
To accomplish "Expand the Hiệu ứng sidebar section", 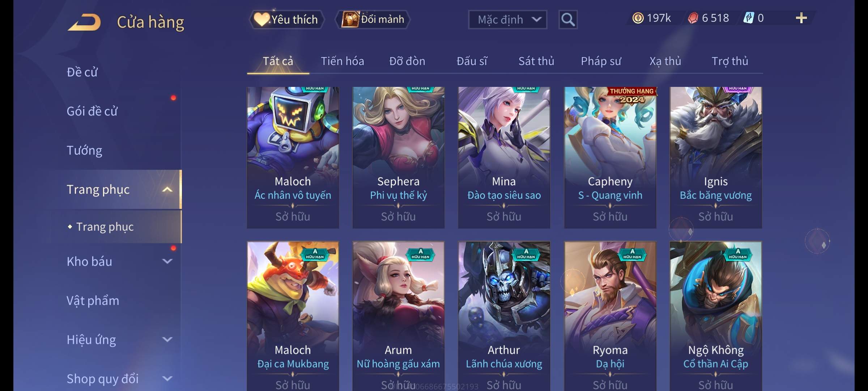I will (167, 339).
